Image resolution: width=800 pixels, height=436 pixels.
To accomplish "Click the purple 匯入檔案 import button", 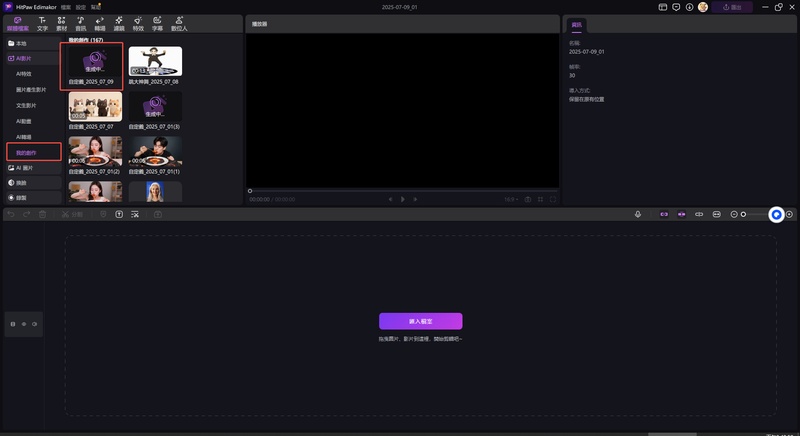I will [420, 321].
